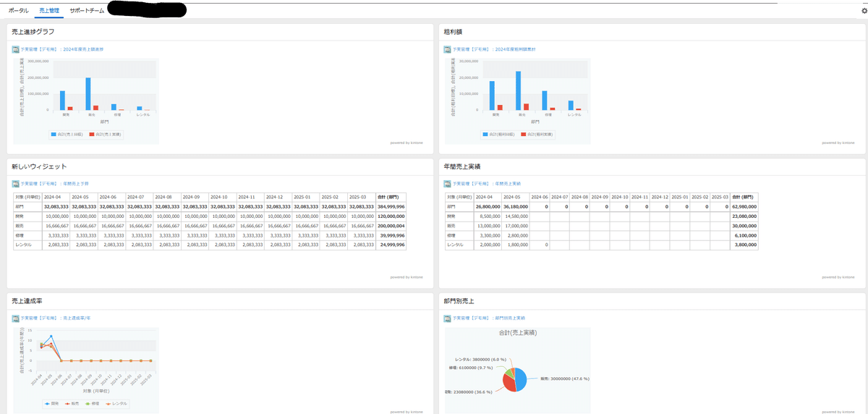Viewport: 868px width, 414px height.
Task: Switch to the サポートチーム tab
Action: [85, 11]
